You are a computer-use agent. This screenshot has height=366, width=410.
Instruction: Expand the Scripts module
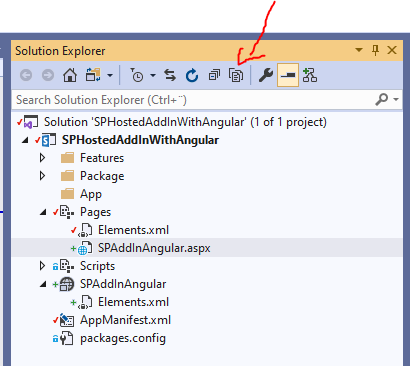[42, 266]
